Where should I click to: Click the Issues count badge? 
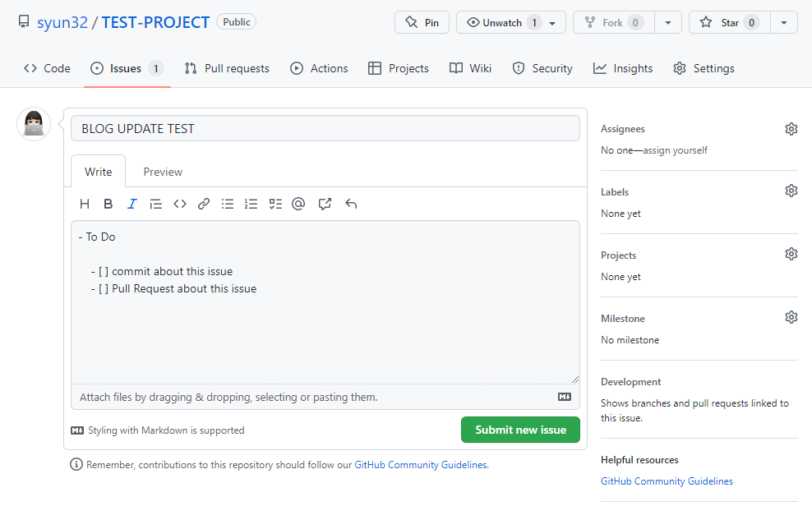click(155, 68)
